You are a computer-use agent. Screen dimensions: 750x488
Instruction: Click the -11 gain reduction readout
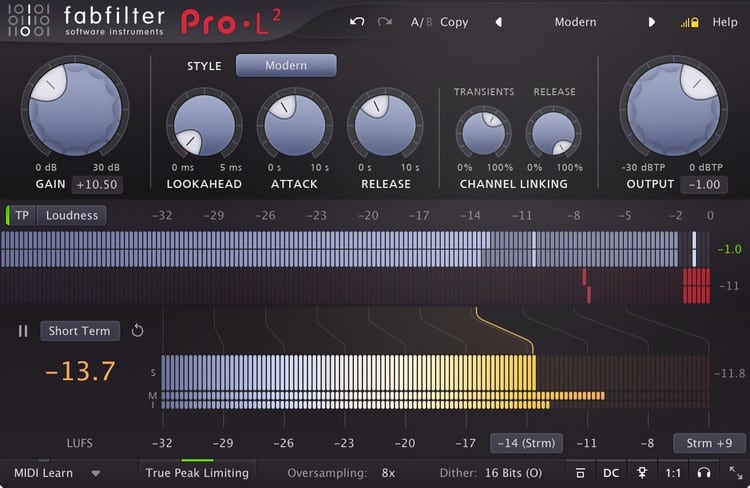pos(729,286)
